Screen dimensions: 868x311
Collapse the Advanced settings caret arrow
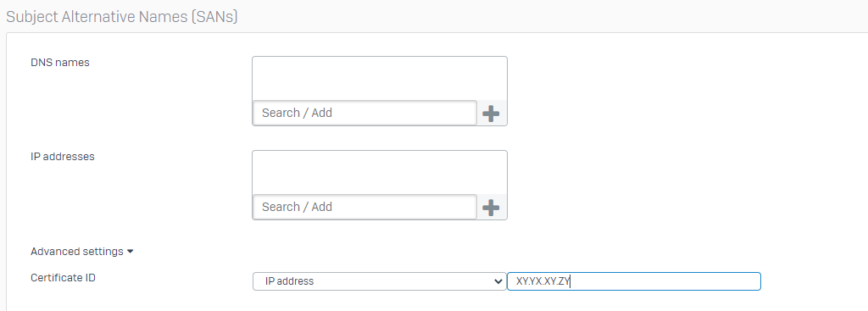tap(130, 252)
